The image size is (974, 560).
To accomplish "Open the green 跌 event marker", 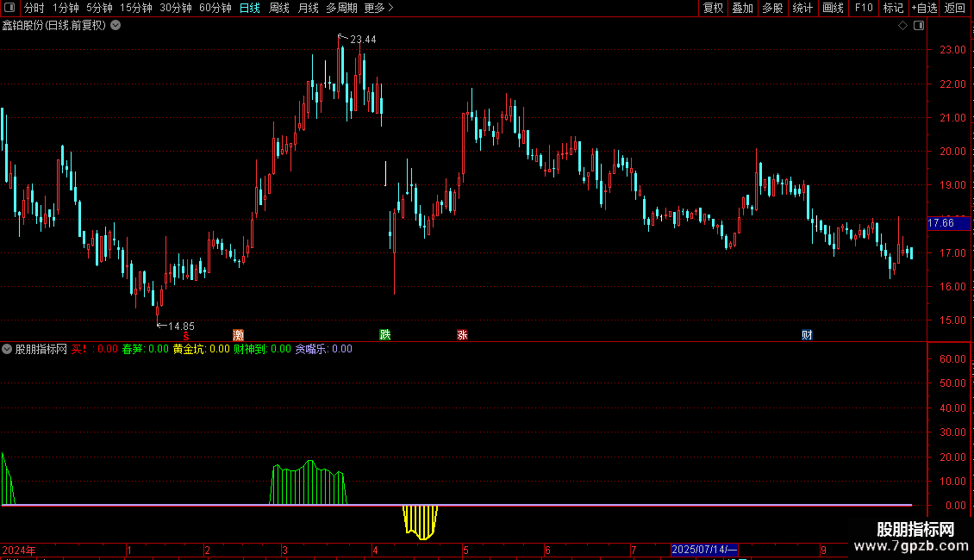I will (x=385, y=335).
